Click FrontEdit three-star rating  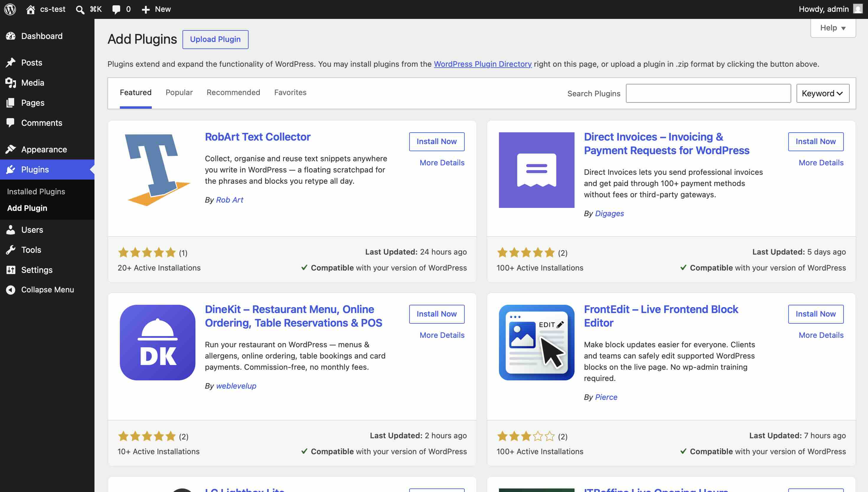click(526, 436)
